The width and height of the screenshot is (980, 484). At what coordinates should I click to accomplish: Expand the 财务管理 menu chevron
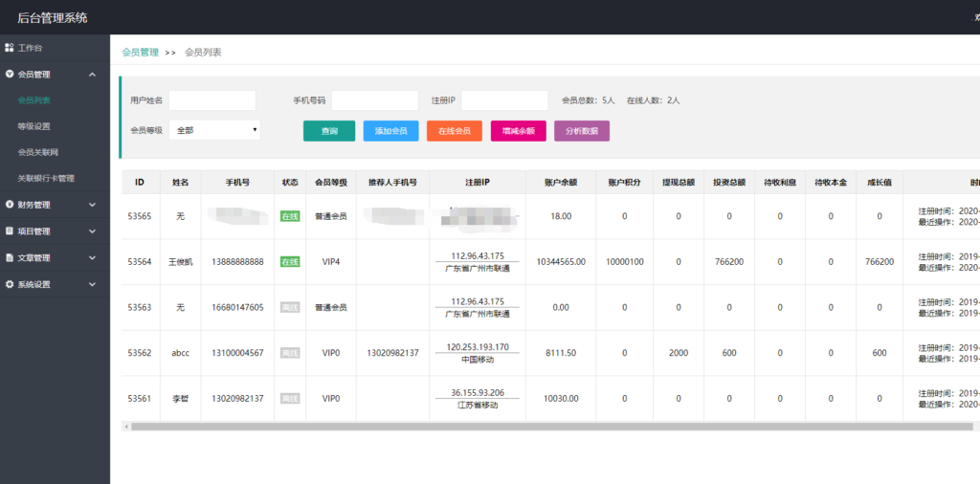(x=92, y=205)
